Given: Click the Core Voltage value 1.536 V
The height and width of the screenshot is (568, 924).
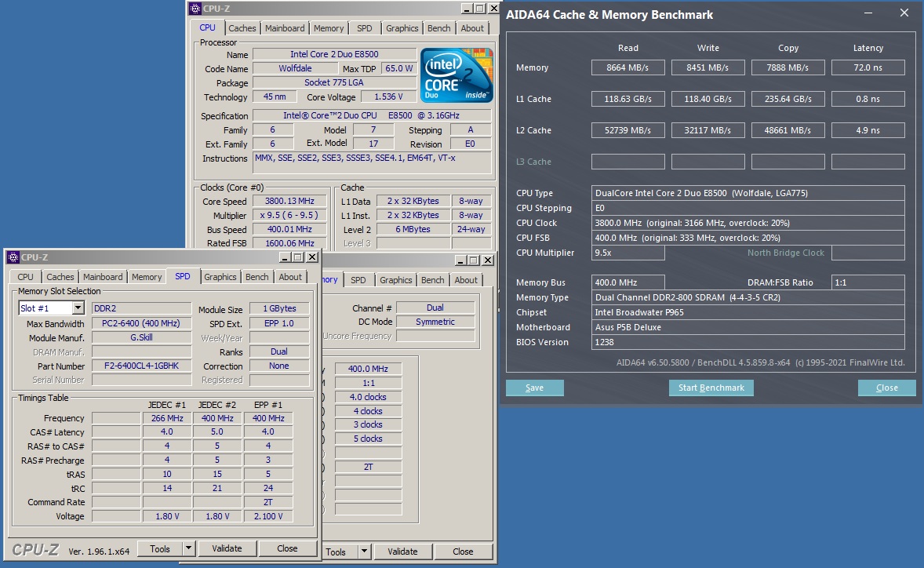Looking at the screenshot, I should pos(388,96).
